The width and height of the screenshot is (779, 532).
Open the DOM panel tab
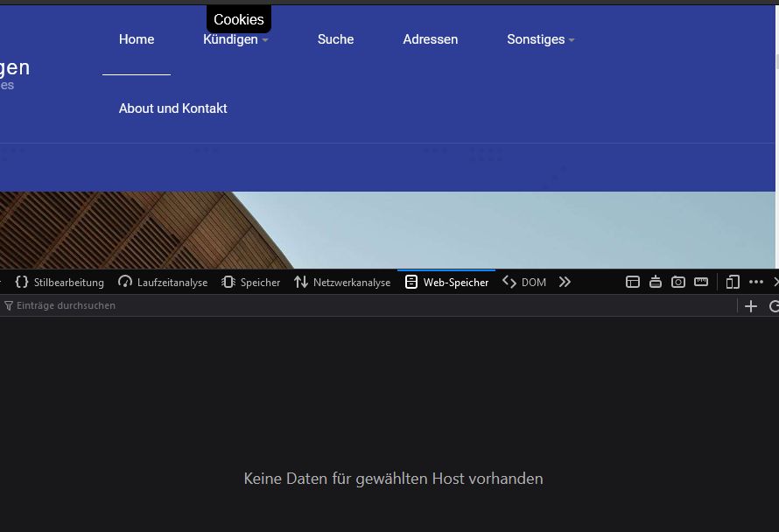pos(524,282)
